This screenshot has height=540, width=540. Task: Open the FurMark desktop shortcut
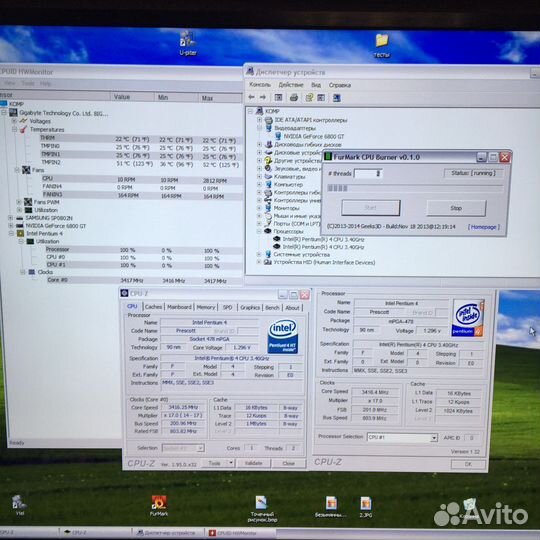pyautogui.click(x=159, y=506)
